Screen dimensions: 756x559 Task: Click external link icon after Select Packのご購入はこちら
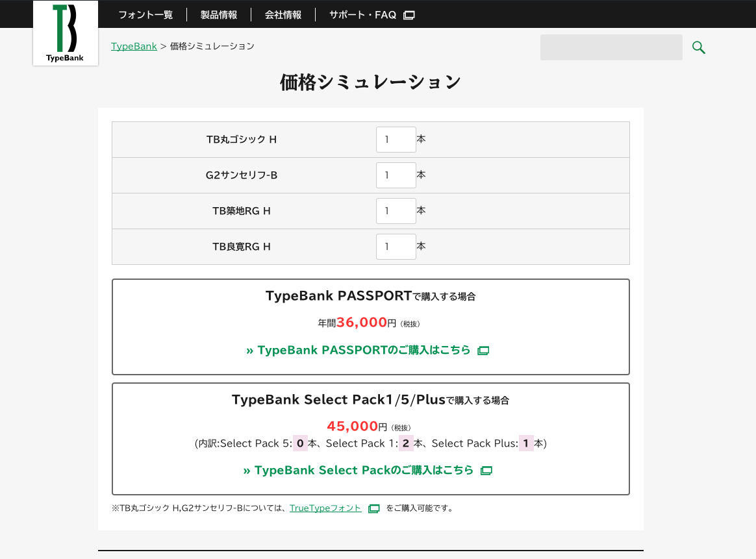pyautogui.click(x=486, y=471)
